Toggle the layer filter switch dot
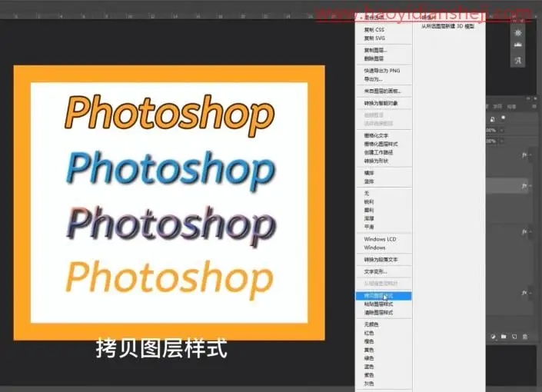The height and width of the screenshot is (392, 542). 504,118
